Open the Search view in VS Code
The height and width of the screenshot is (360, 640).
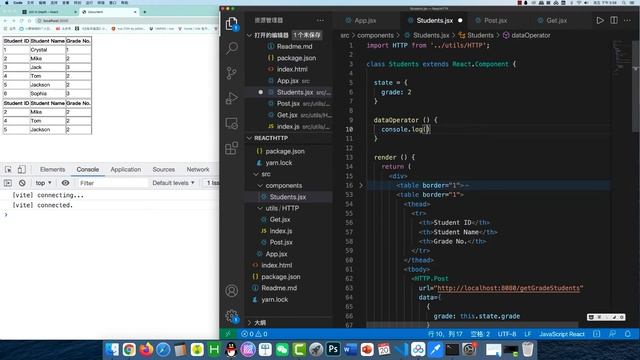[231, 48]
